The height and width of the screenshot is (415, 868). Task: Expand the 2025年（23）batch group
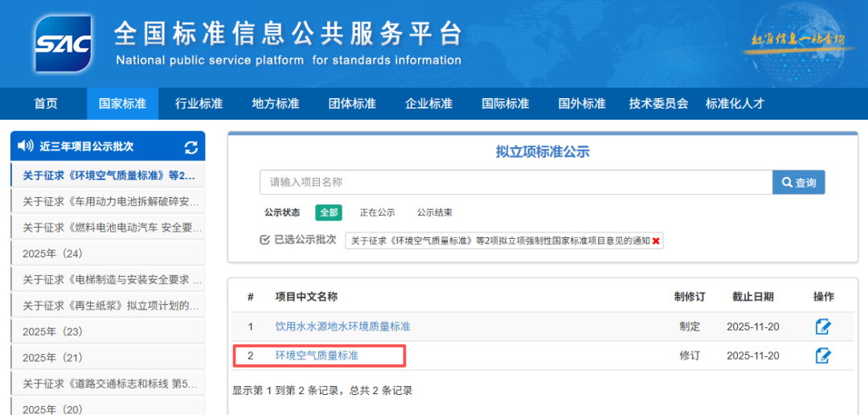point(53,331)
